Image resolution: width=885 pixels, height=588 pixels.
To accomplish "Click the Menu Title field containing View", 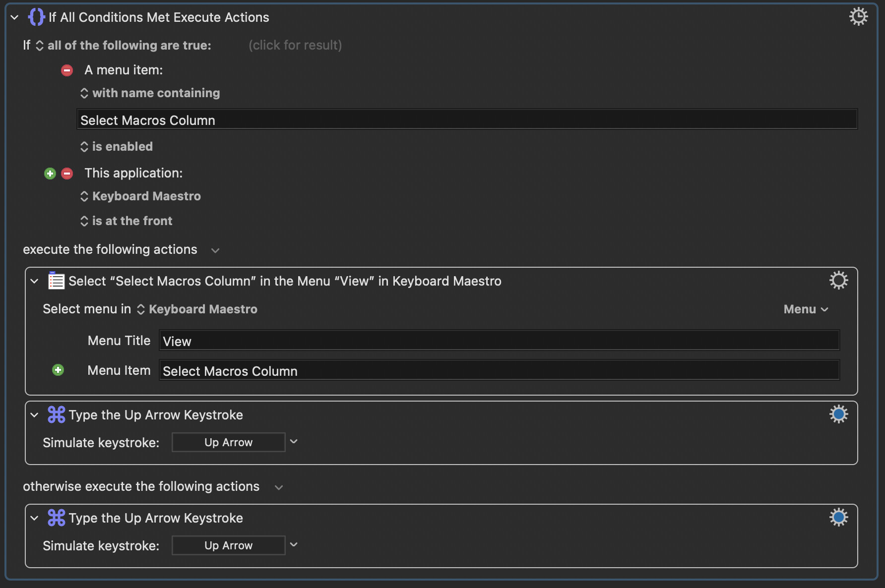I will point(499,341).
